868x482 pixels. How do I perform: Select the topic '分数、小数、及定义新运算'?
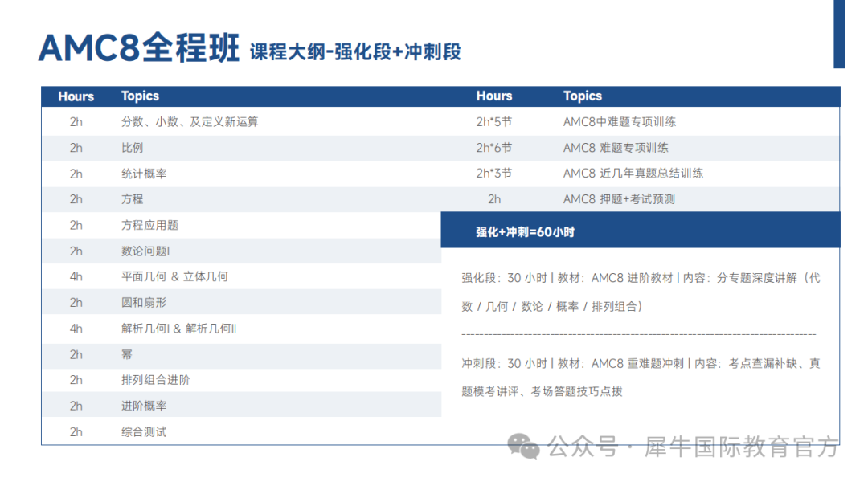[190, 122]
